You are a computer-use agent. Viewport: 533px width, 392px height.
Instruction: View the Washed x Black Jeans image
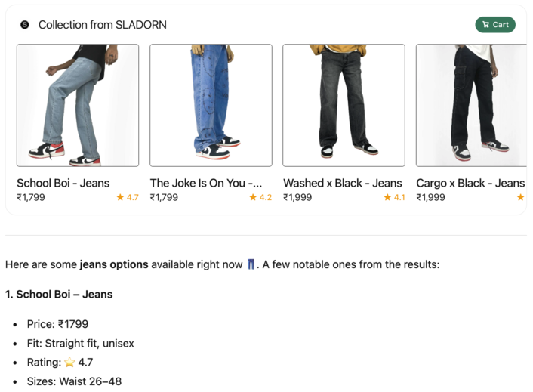(x=344, y=105)
